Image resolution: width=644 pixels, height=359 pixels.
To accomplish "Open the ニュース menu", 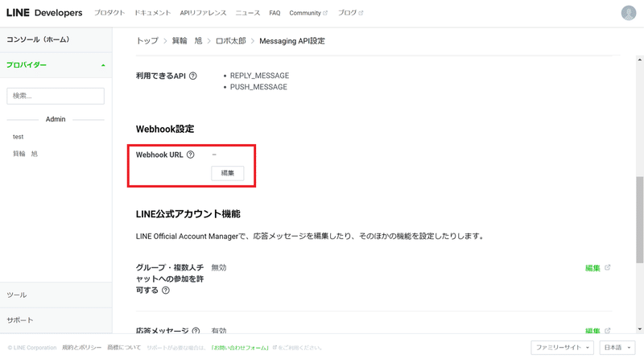I will coord(248,13).
